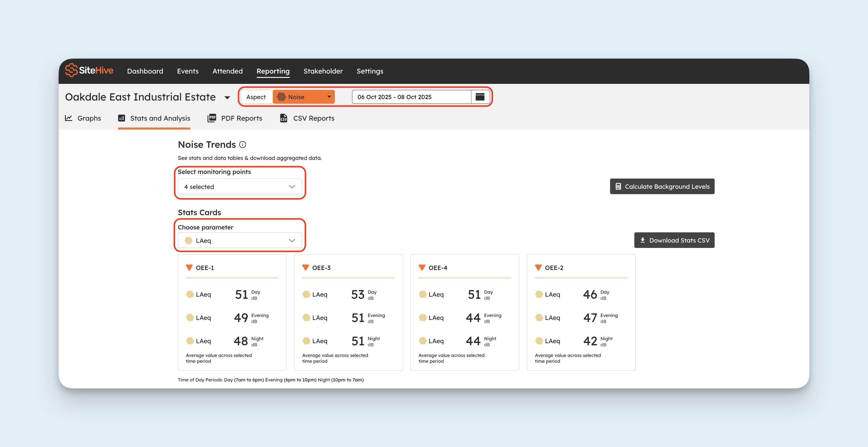Open the Noise aspect dropdown
868x447 pixels.
304,97
